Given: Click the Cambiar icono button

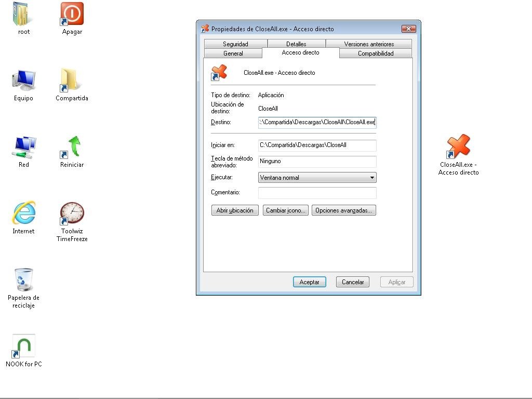Looking at the screenshot, I should pyautogui.click(x=286, y=210).
